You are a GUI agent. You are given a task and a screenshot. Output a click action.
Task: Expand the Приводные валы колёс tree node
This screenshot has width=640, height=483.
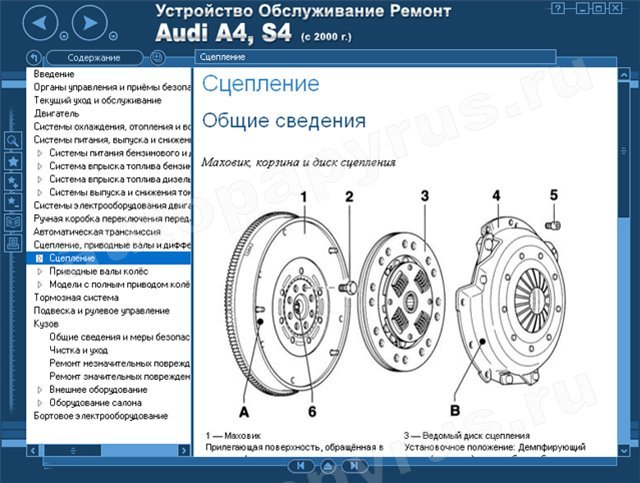40,272
